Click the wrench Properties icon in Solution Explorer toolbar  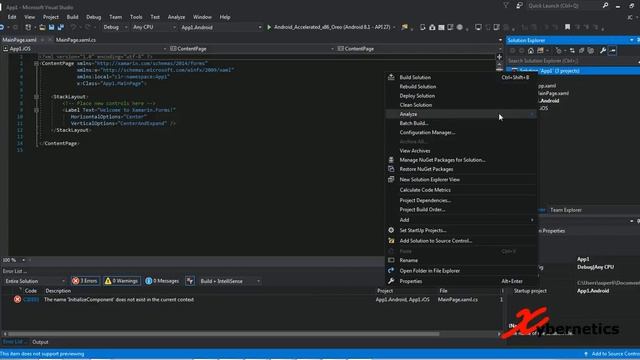pyautogui.click(x=603, y=51)
